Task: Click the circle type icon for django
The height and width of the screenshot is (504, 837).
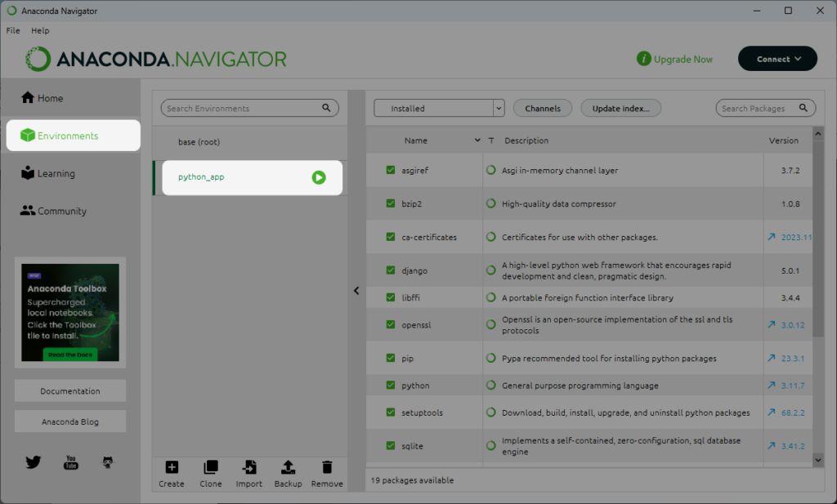Action: click(x=491, y=270)
